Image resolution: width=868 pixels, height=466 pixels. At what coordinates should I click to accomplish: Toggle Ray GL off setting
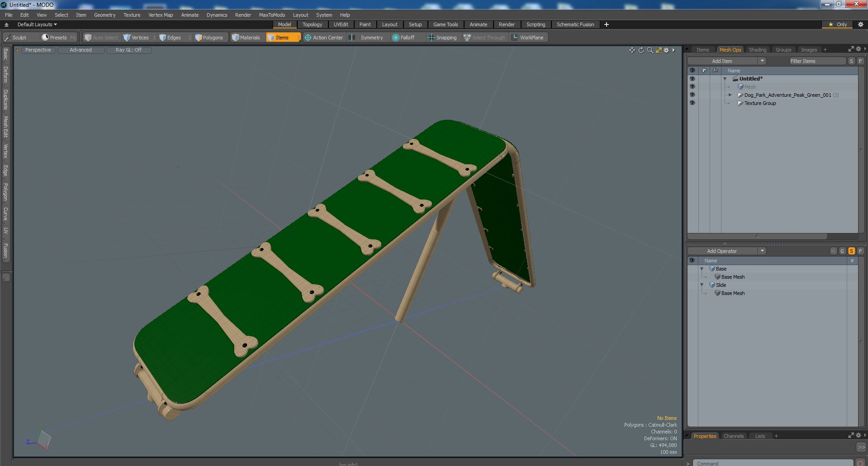[x=129, y=50]
